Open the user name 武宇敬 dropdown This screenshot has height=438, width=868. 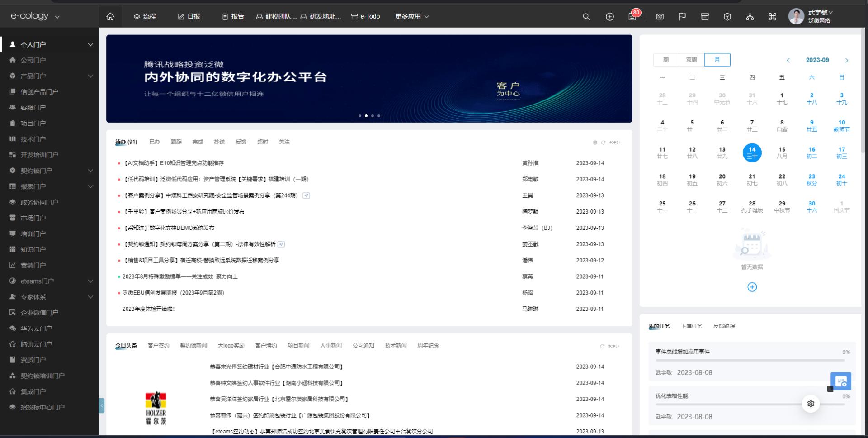(821, 12)
